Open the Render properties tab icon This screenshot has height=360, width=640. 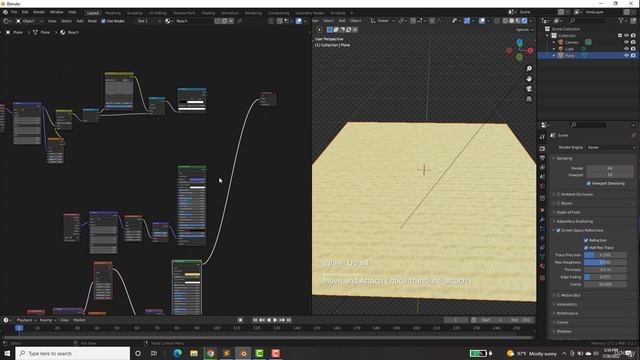pos(542,149)
